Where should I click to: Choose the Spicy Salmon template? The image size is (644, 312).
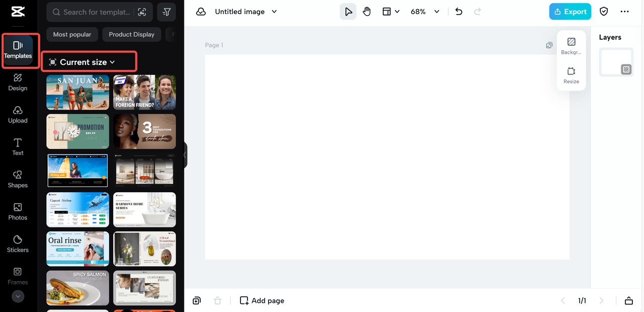(77, 288)
